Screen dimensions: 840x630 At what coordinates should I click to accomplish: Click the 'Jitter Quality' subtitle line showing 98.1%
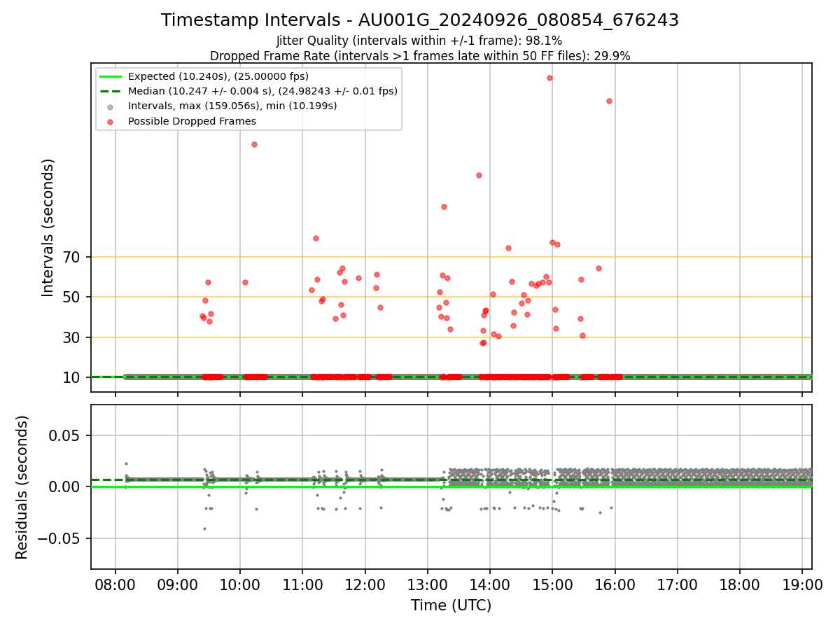click(419, 41)
